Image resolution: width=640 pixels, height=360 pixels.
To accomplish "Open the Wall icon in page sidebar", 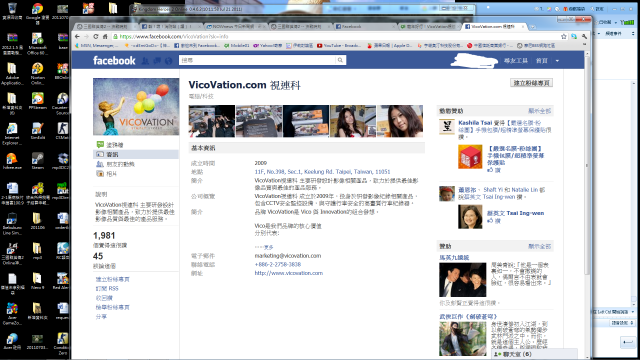I will 100,144.
